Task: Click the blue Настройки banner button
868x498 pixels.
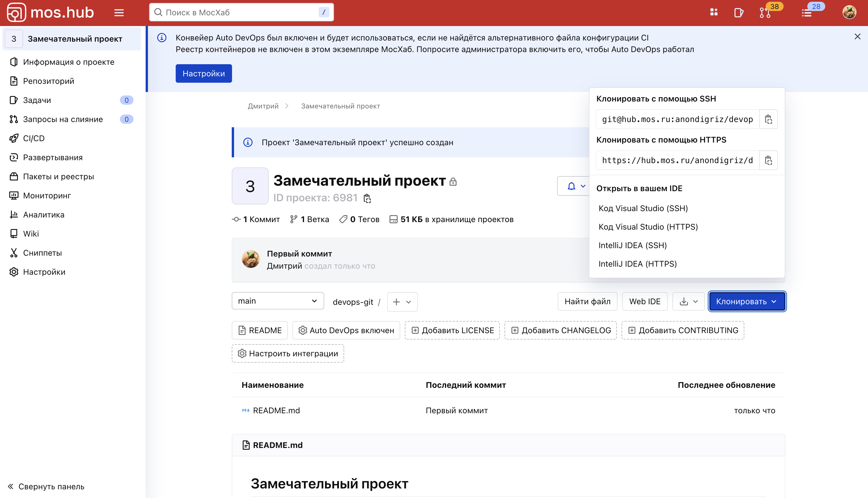Action: click(x=204, y=73)
